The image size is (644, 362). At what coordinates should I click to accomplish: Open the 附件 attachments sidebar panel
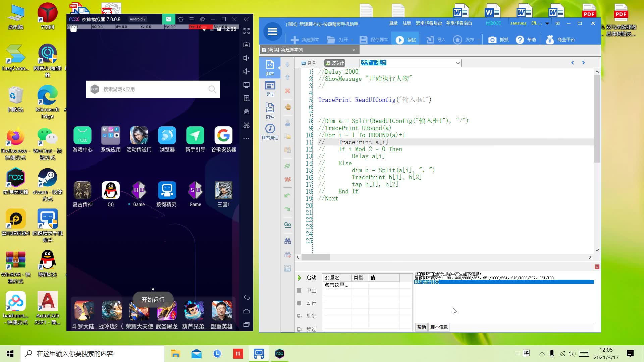pos(270,111)
